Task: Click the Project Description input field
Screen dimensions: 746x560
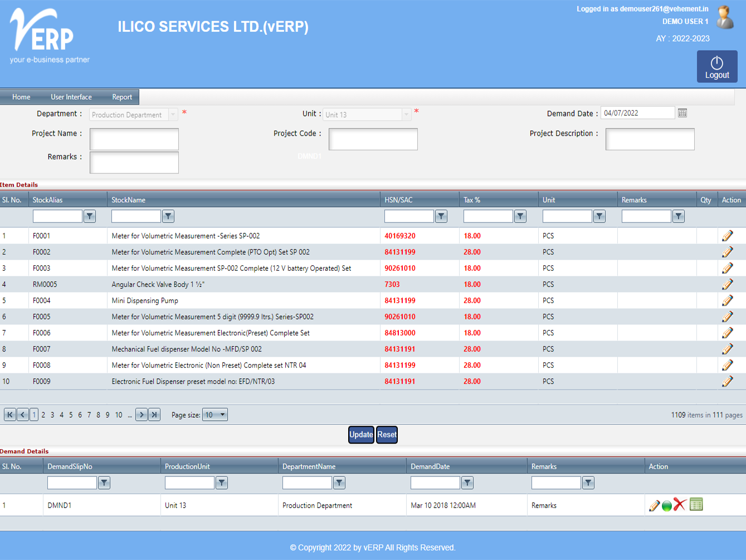Action: (x=650, y=139)
